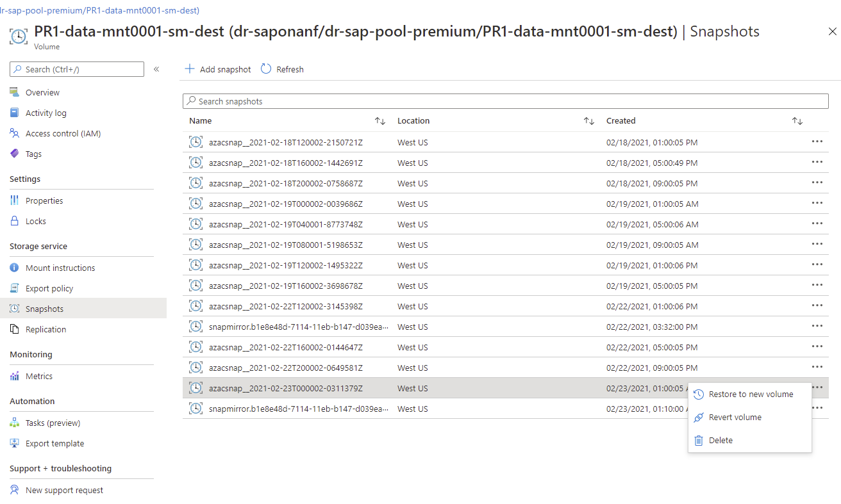Open the Metrics monitoring page
The image size is (841, 504).
[39, 377]
